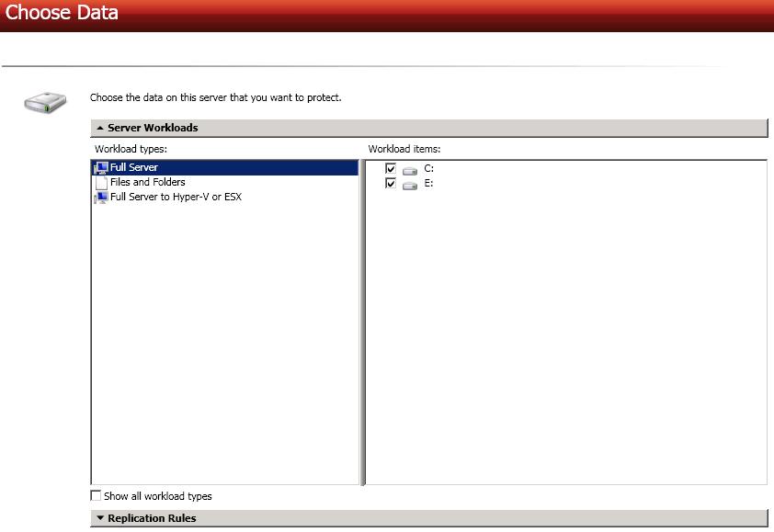The image size is (774, 532).
Task: Uncheck the C: volume checkbox
Action: click(391, 169)
